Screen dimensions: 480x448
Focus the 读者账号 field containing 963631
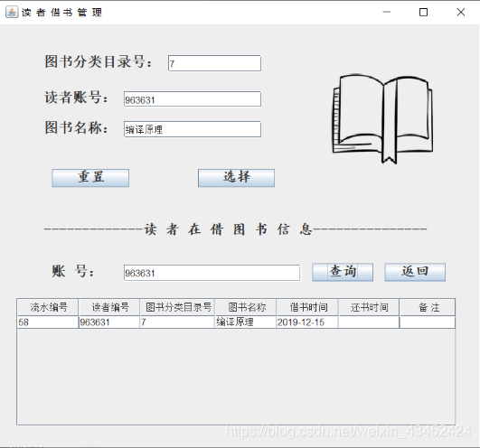click(x=193, y=99)
